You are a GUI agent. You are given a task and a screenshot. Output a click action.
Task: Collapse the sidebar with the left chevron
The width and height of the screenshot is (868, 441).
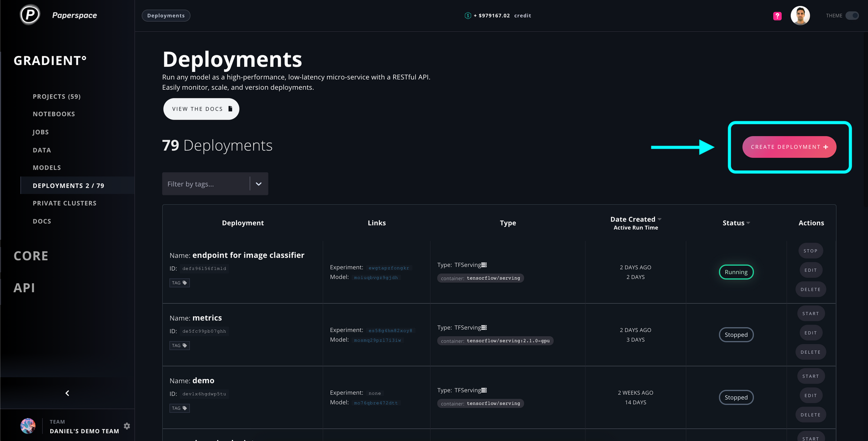[67, 393]
